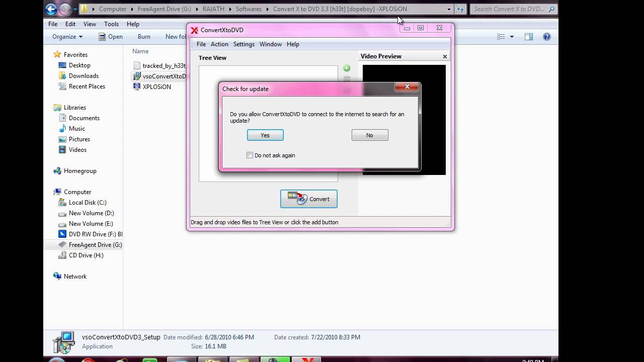Click the Favorites star header

(75, 55)
